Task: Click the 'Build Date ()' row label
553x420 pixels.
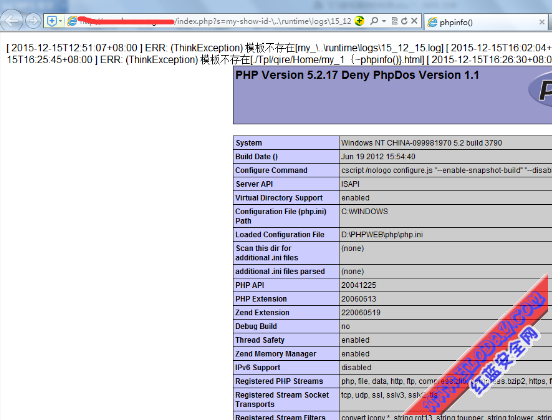Action: (x=256, y=157)
